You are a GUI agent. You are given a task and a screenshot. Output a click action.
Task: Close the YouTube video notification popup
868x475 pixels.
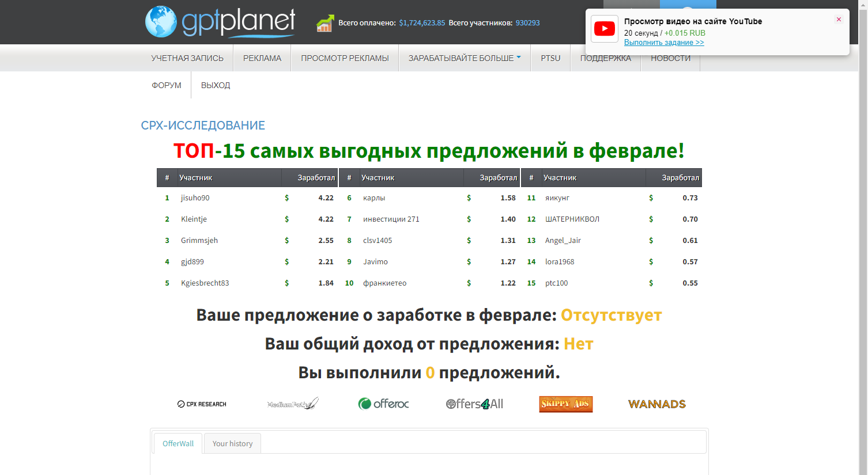click(x=839, y=20)
